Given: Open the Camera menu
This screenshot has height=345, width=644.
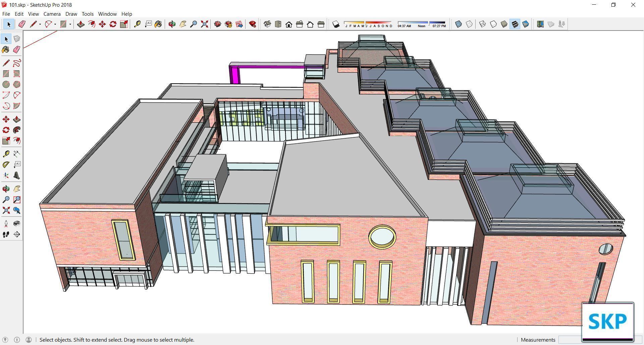Looking at the screenshot, I should click(x=52, y=14).
